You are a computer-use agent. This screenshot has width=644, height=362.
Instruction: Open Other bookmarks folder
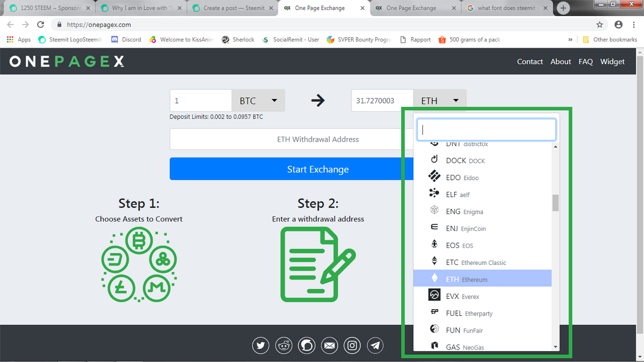pos(610,40)
